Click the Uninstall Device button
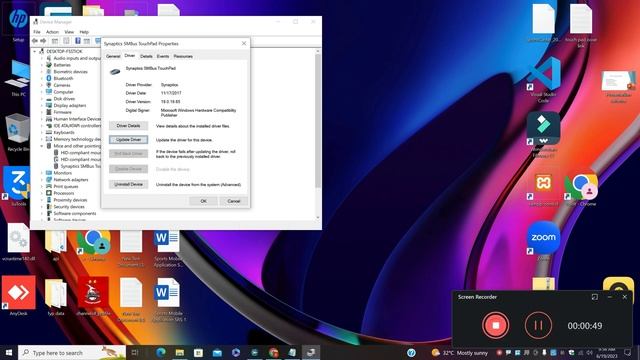 [x=128, y=184]
